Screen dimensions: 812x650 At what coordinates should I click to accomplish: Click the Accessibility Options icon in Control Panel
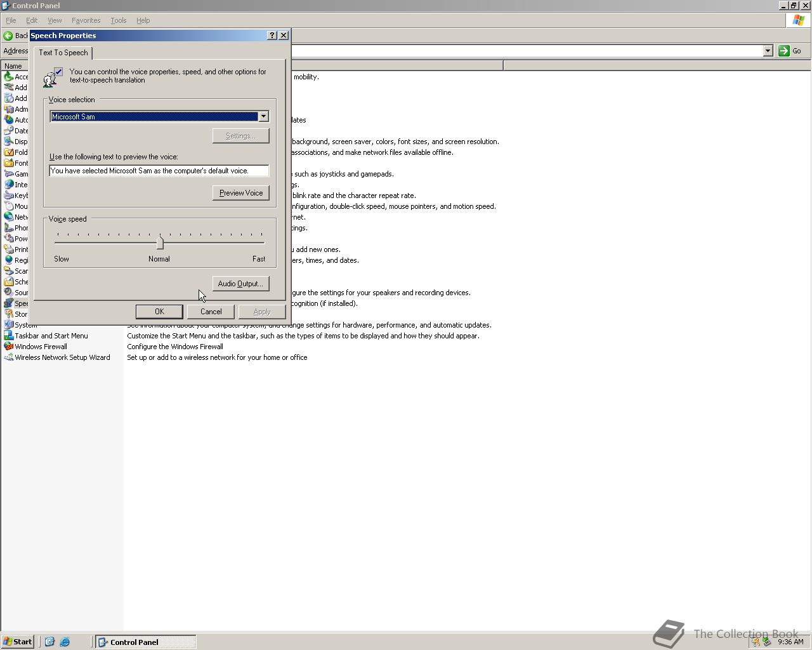[9, 77]
